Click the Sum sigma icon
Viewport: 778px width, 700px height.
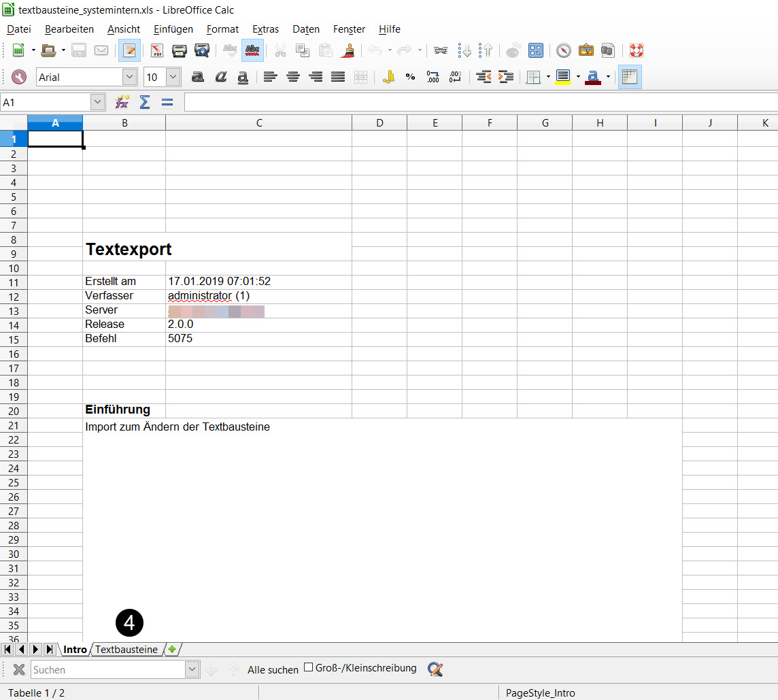pos(144,102)
